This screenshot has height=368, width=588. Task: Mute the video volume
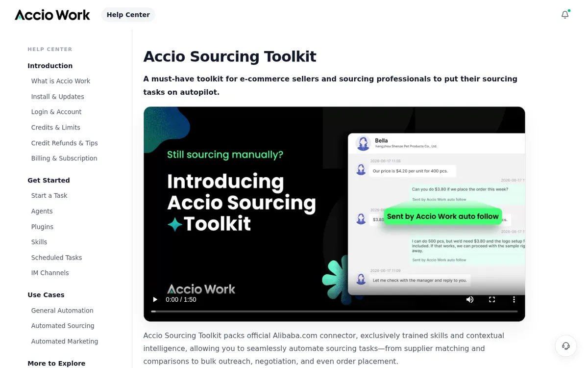tap(470, 299)
